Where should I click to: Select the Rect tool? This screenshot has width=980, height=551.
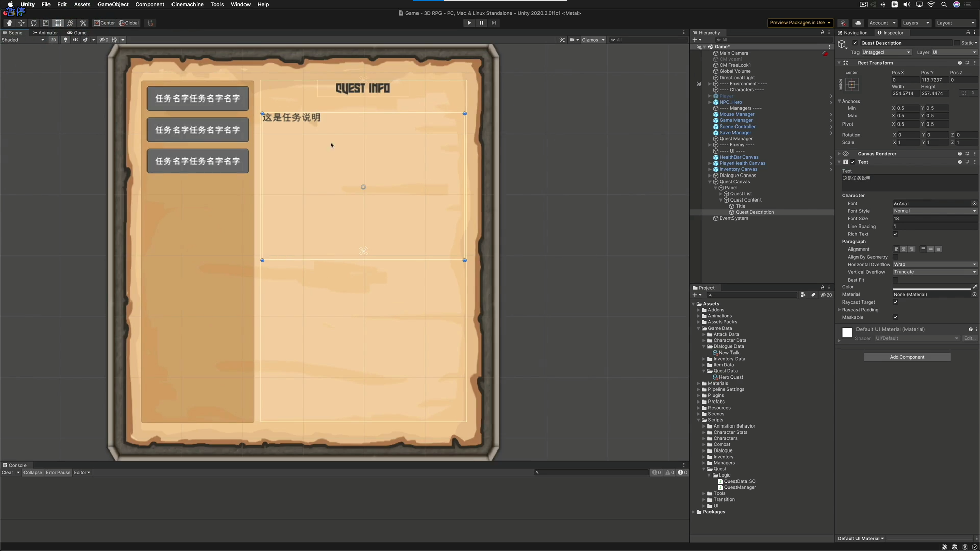click(58, 23)
